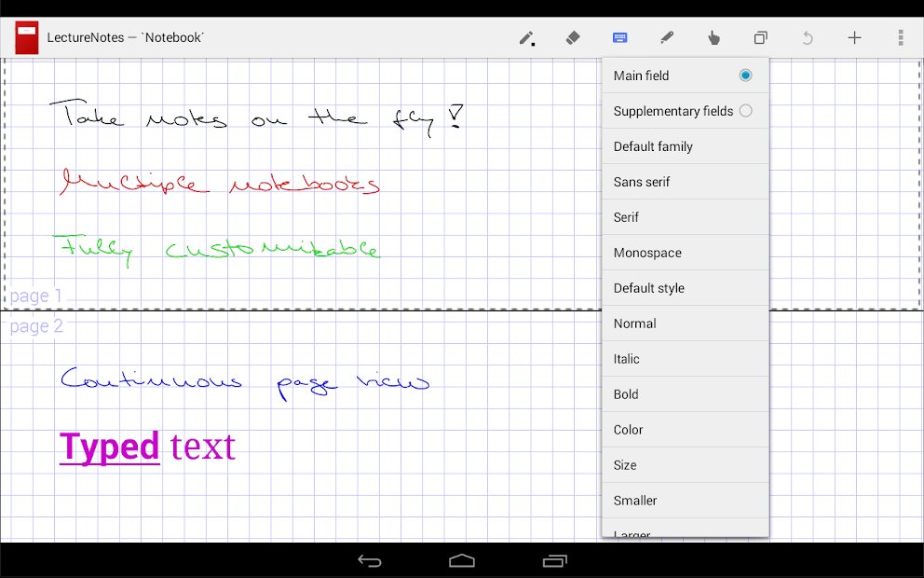Image resolution: width=924 pixels, height=578 pixels.
Task: Open the overflow menu with three dots
Action: pos(900,37)
